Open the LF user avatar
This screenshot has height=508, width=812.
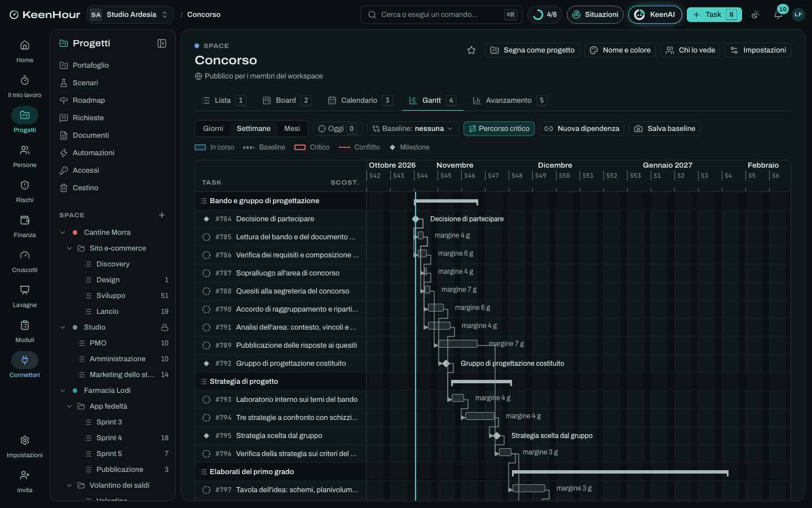pos(798,15)
